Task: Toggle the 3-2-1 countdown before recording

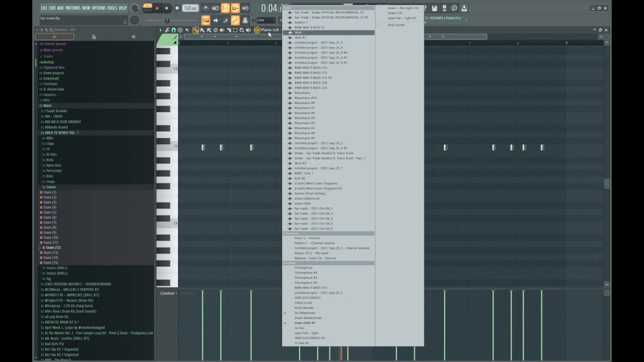Action: pyautogui.click(x=225, y=8)
